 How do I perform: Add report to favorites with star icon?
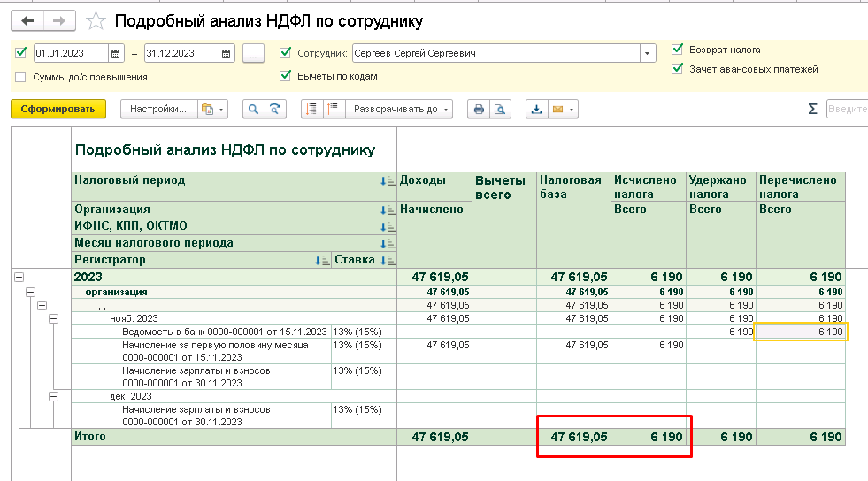96,21
